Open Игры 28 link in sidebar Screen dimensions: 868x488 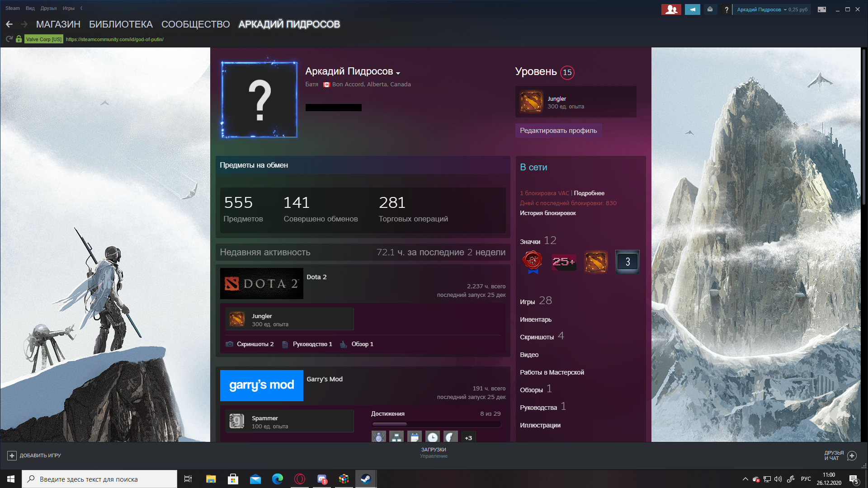[536, 301]
